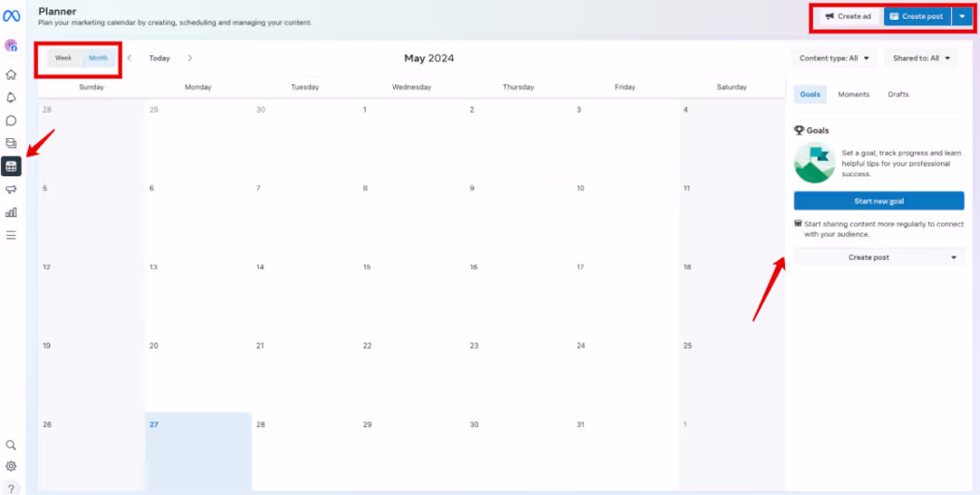Open Settings gear in sidebar
The image size is (980, 495).
pyautogui.click(x=11, y=466)
